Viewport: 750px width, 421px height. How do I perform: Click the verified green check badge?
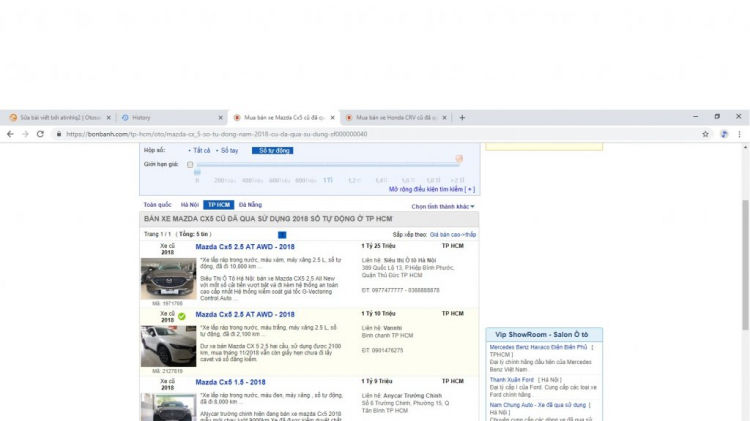[182, 316]
